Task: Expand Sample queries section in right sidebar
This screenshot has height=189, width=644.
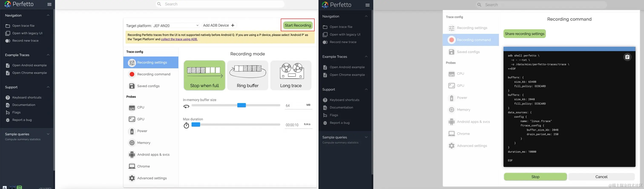Action: click(x=366, y=137)
